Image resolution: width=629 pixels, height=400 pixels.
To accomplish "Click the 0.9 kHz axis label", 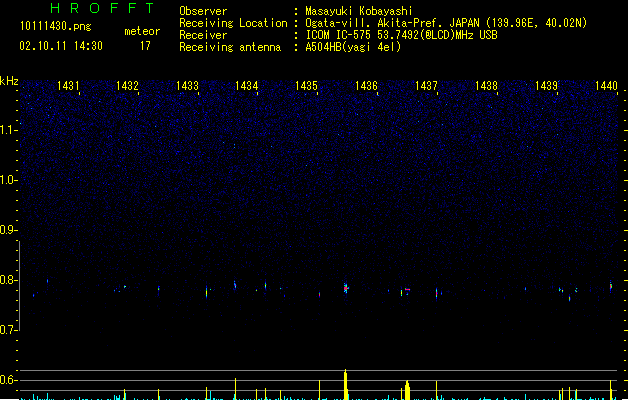I will coord(8,230).
